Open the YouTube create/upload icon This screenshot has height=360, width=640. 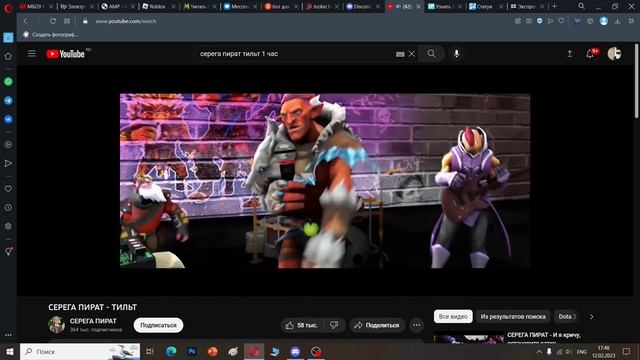569,53
